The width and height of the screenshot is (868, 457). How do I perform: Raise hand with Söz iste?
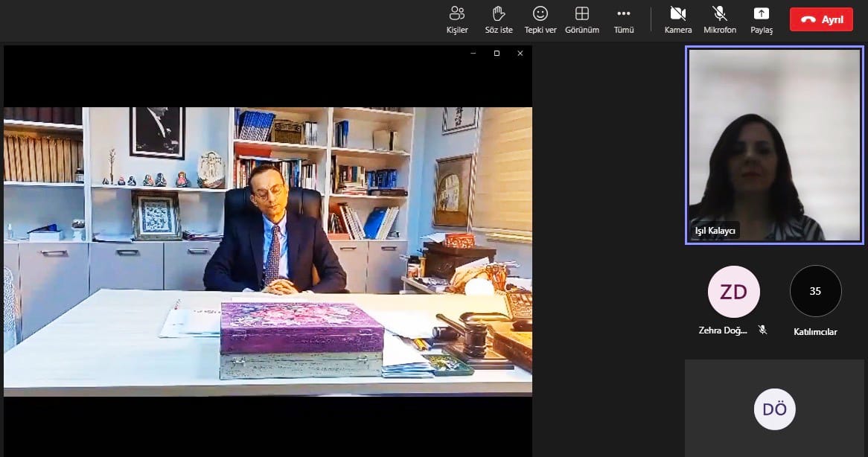(499, 19)
